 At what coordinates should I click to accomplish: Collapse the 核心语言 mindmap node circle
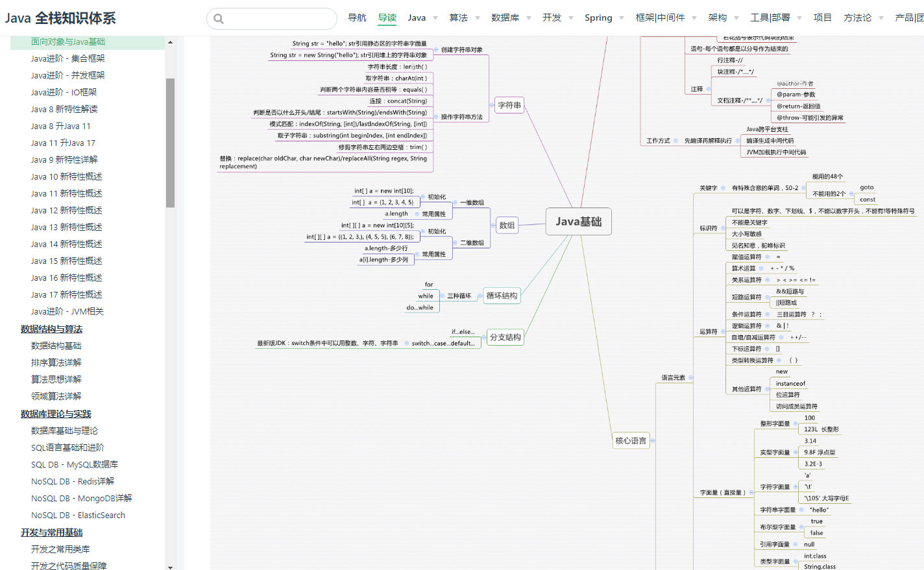[x=652, y=441]
